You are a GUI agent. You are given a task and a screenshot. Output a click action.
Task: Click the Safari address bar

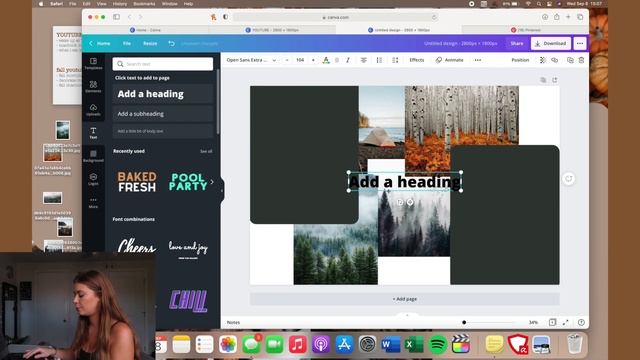click(336, 17)
